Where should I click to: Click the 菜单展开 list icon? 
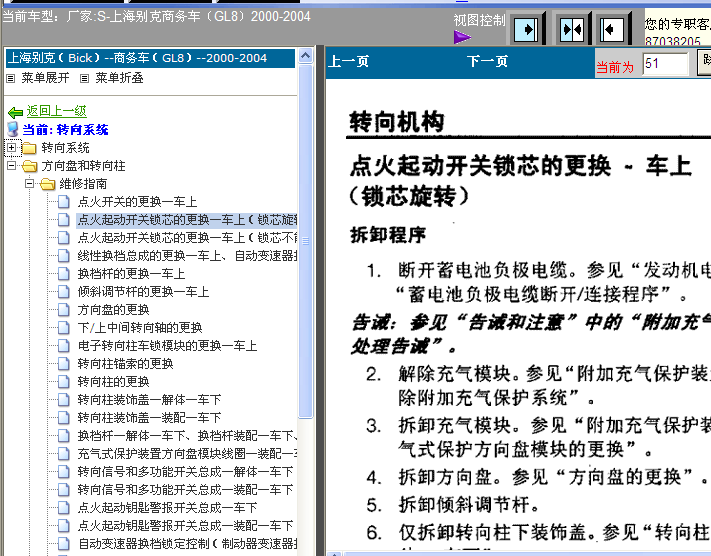pos(10,78)
